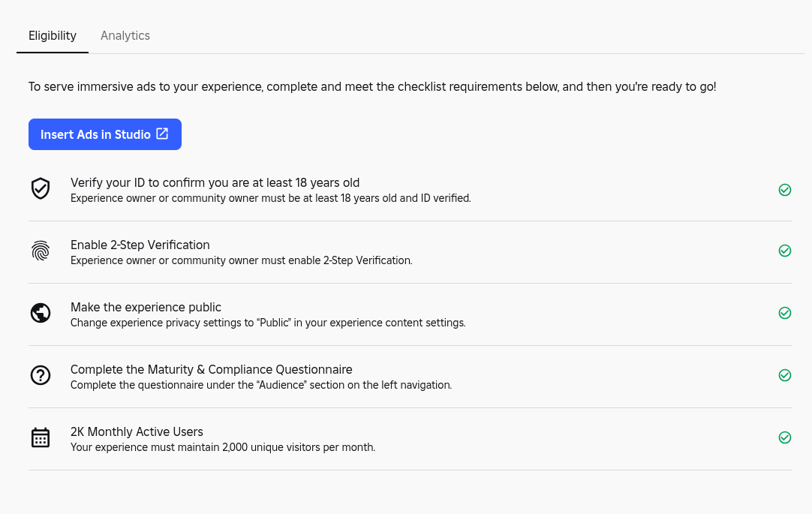812x514 pixels.
Task: Click green checkmark for public experience row
Action: [785, 313]
